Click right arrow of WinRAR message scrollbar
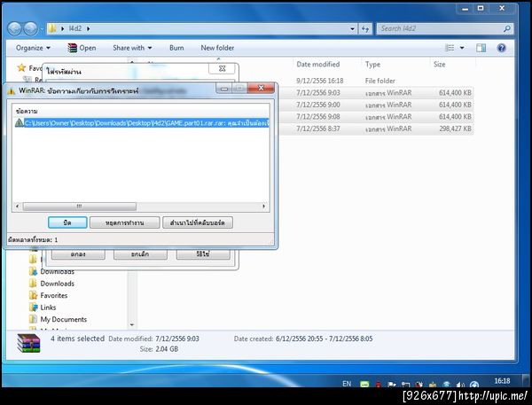Screen dimensions: 532x405 pos(264,206)
